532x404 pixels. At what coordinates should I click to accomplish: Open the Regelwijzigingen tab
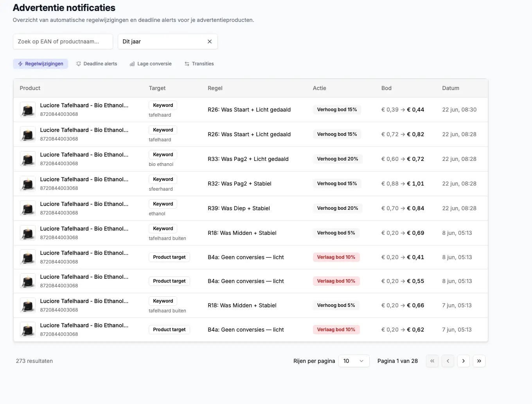pos(40,64)
